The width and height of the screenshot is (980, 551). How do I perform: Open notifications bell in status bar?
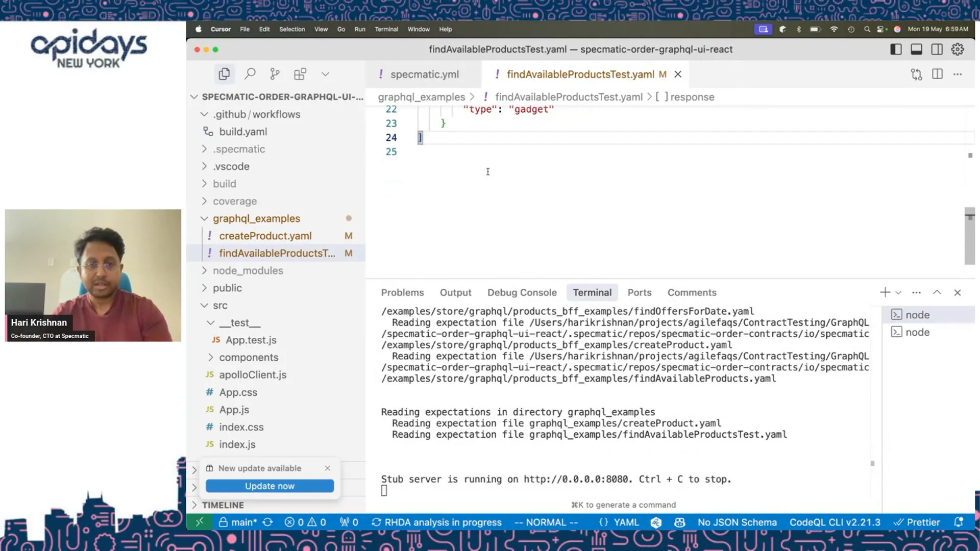tap(959, 522)
